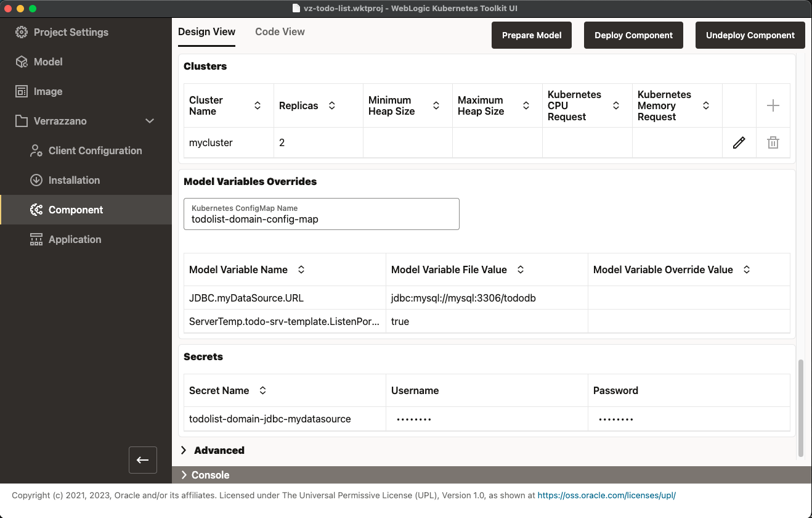The width and height of the screenshot is (812, 518).
Task: Sort by Cluster Name column
Action: pyautogui.click(x=258, y=105)
